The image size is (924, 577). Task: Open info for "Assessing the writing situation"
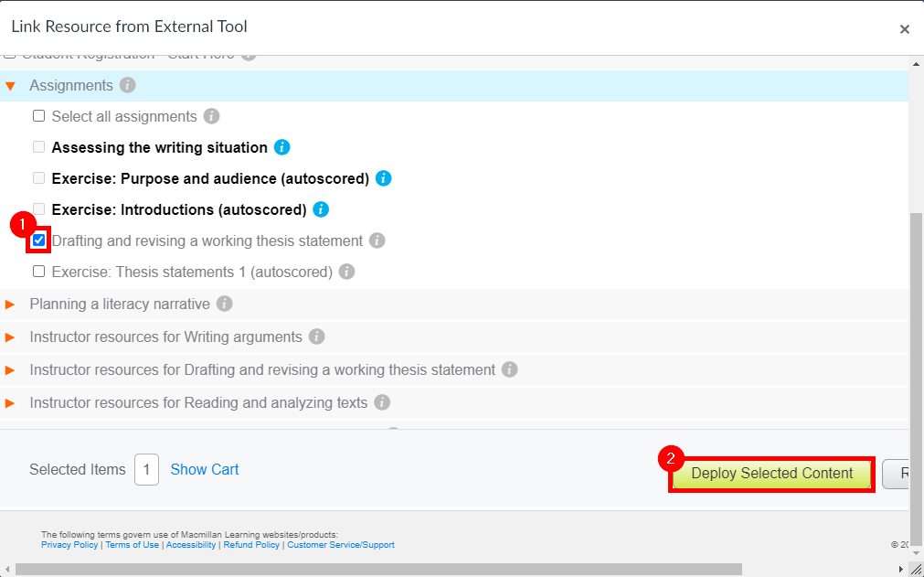click(x=281, y=146)
